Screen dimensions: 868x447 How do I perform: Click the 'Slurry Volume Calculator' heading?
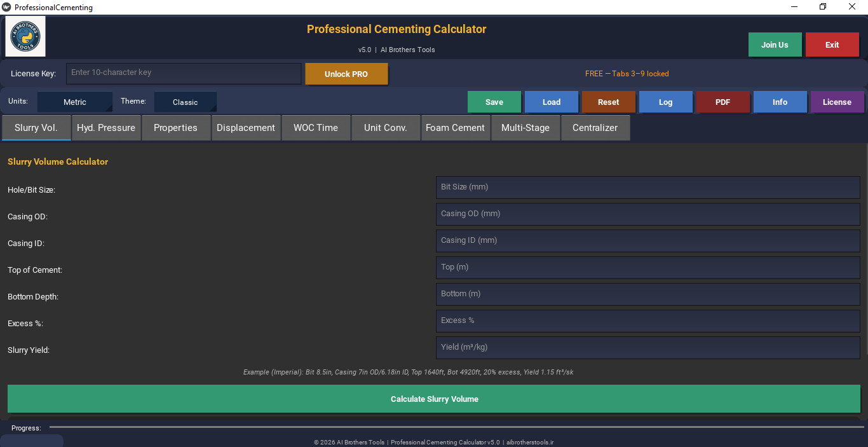click(x=58, y=162)
